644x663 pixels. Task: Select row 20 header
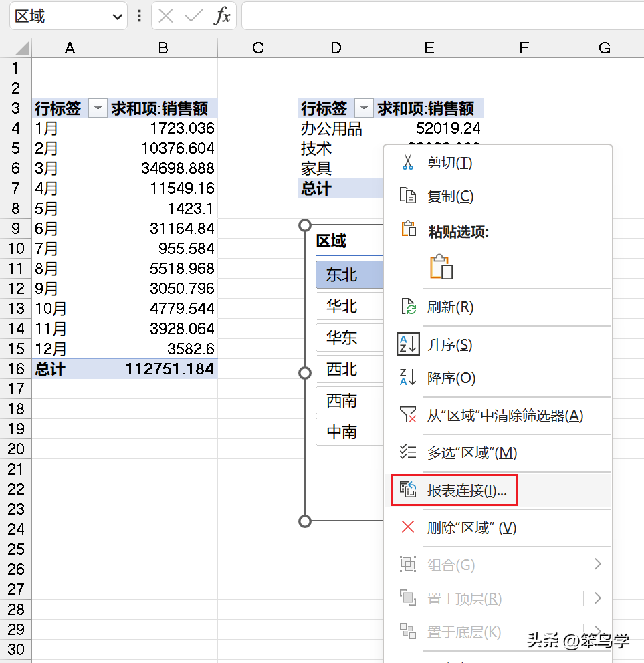pos(16,448)
